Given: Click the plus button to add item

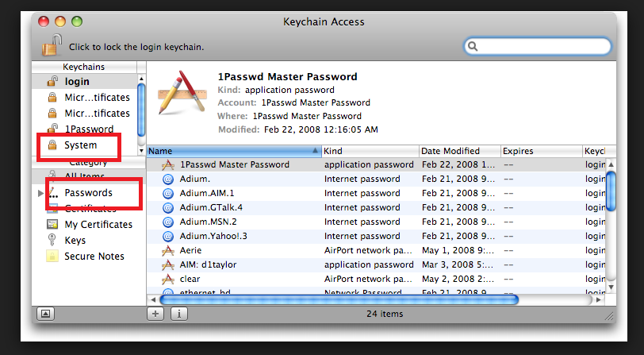Looking at the screenshot, I should [155, 314].
